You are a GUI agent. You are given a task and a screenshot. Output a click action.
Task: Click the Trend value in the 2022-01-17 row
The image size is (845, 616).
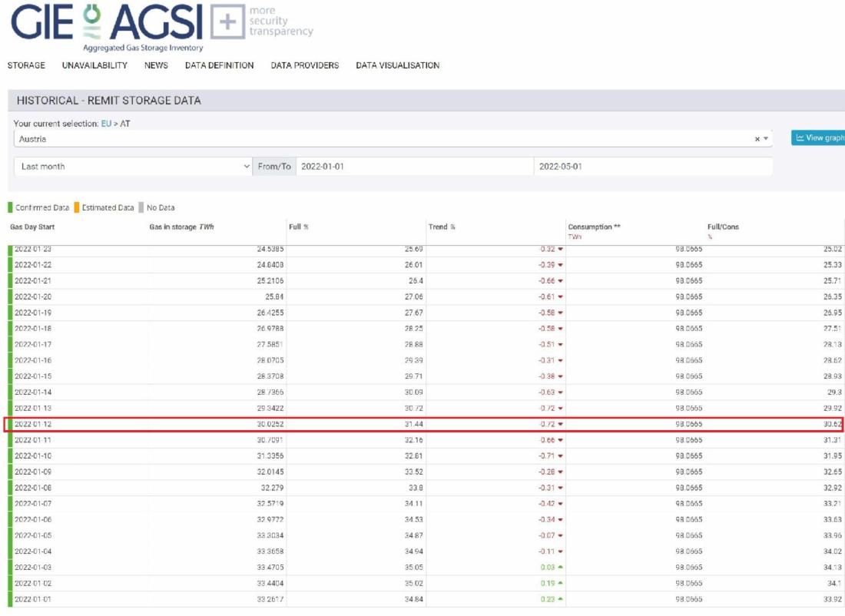pos(548,344)
